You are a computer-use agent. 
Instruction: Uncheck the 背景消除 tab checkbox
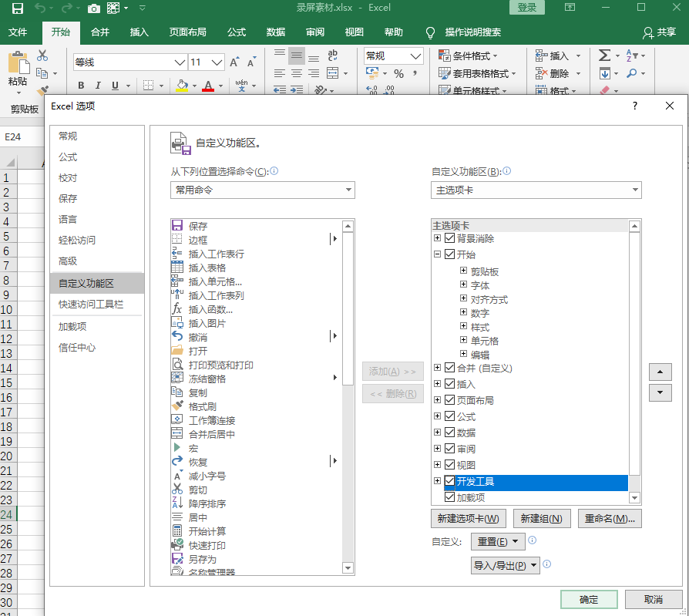coord(449,238)
